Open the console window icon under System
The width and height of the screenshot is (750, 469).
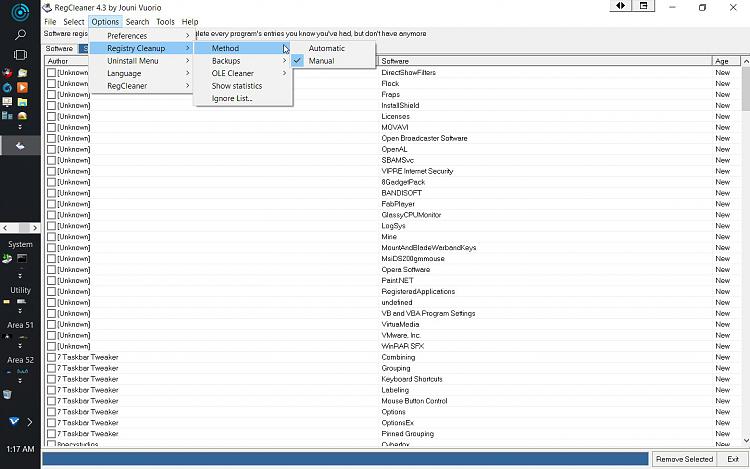(22, 259)
